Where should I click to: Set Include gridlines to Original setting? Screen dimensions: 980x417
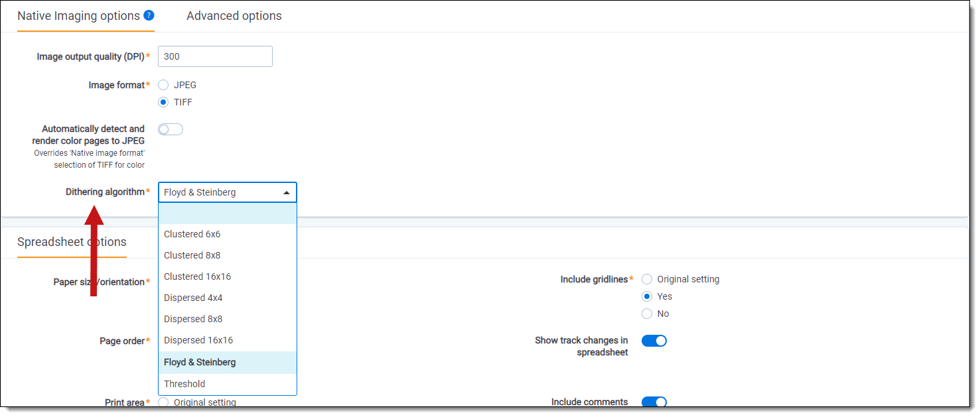coord(647,279)
